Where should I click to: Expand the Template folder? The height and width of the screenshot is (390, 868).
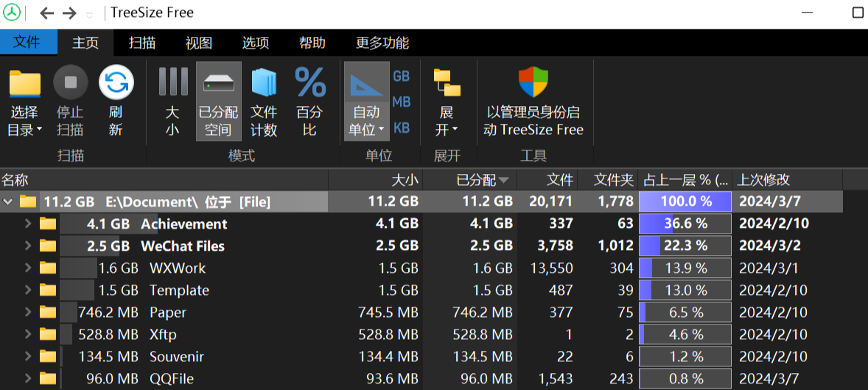(x=28, y=290)
